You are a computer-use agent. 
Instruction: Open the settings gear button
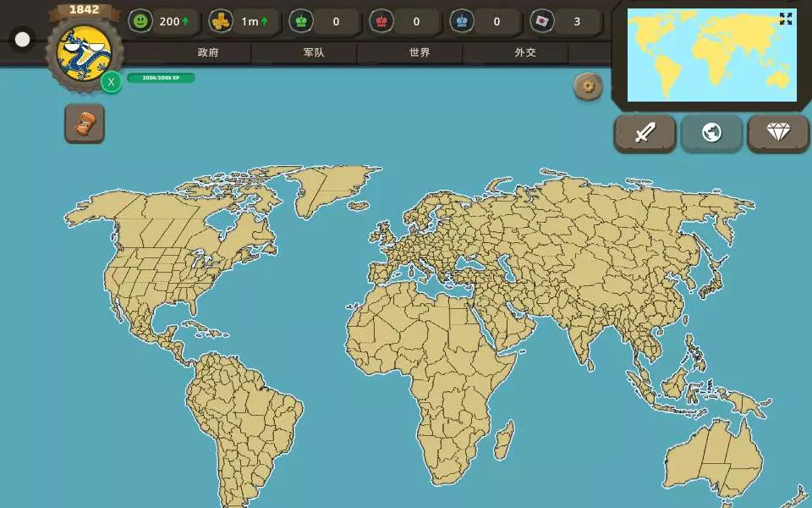tap(589, 86)
